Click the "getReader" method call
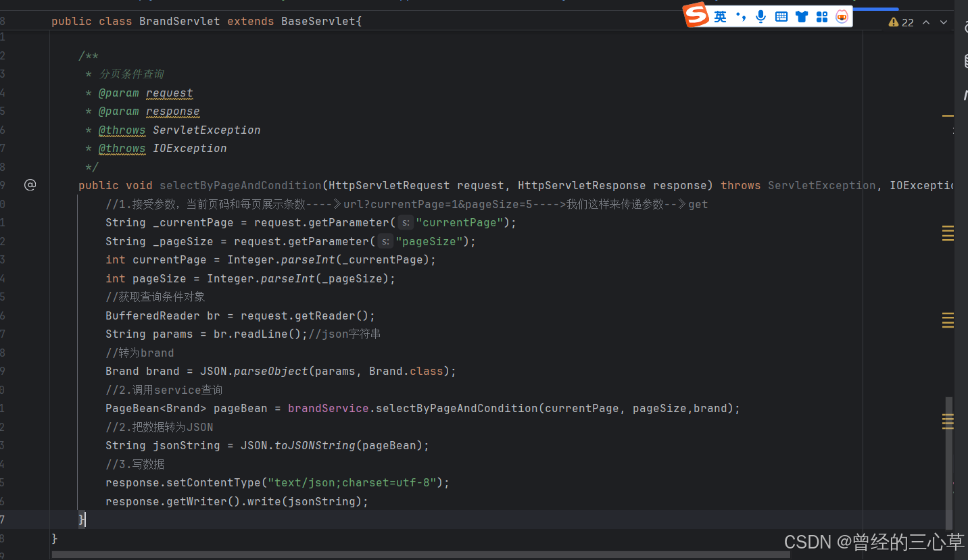The image size is (968, 560). (x=325, y=315)
